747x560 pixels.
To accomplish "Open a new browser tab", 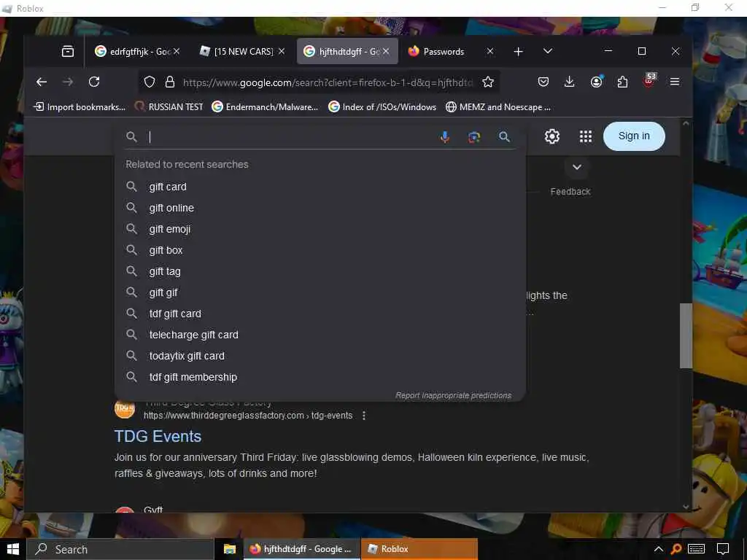I will (x=519, y=52).
